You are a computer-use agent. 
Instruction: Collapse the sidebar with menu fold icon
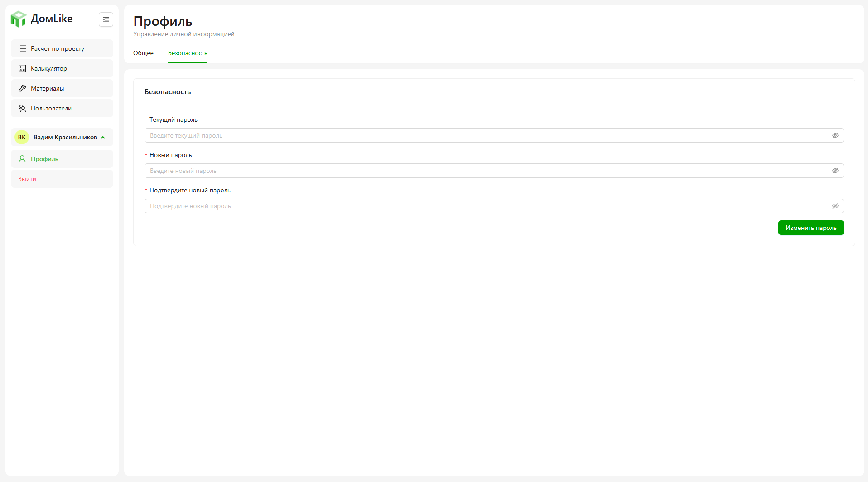click(x=106, y=19)
